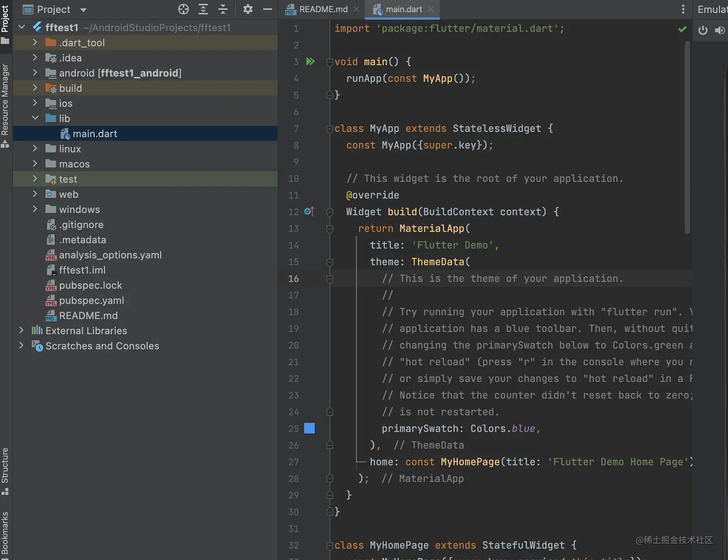The height and width of the screenshot is (560, 728).
Task: Click the run arrow beside main function
Action: (311, 62)
